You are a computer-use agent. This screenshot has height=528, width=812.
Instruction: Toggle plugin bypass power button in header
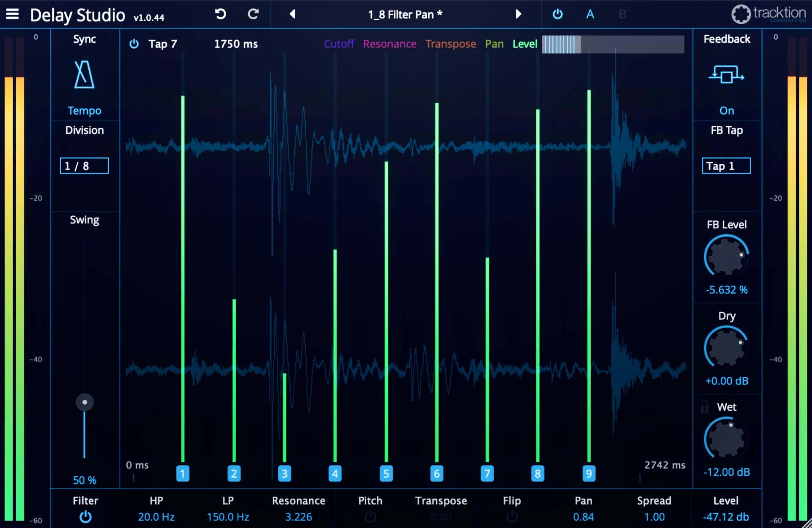558,14
